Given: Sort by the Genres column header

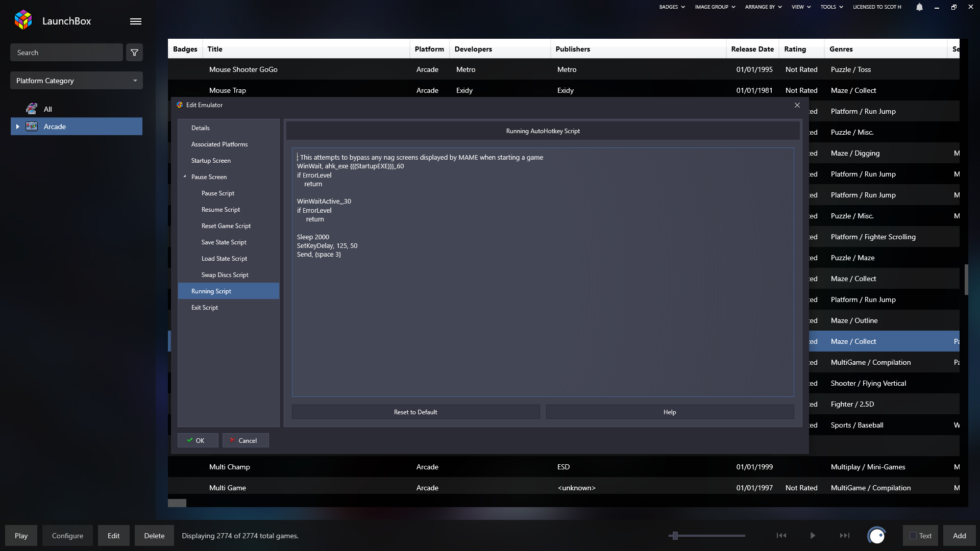Looking at the screenshot, I should coord(886,49).
